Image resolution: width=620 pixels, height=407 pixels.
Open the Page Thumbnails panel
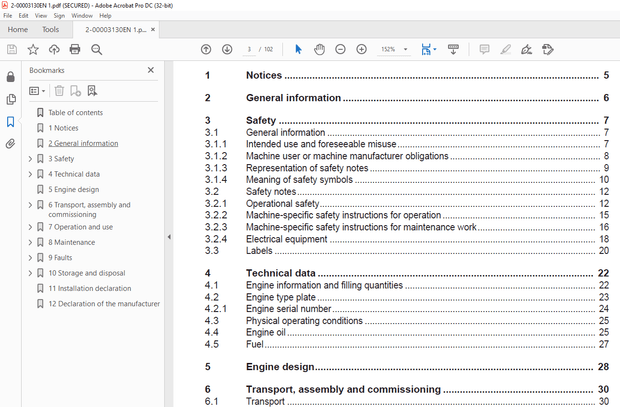tap(11, 99)
